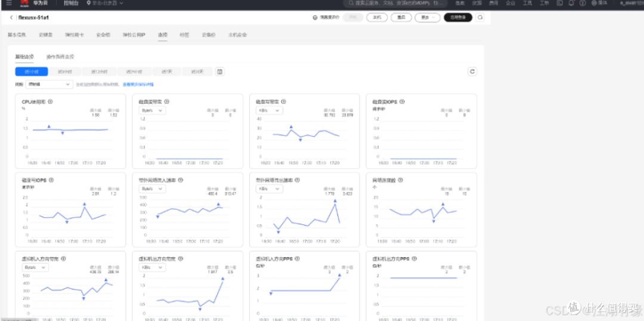This screenshot has height=321, width=644.
Task: Open the notification bell in top bar
Action: (x=571, y=3)
